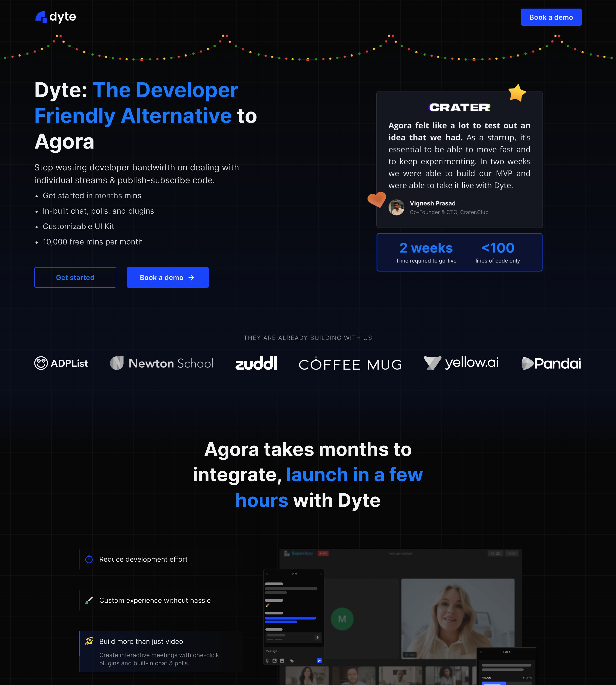Click the 'Chat' panel title

coord(294,574)
